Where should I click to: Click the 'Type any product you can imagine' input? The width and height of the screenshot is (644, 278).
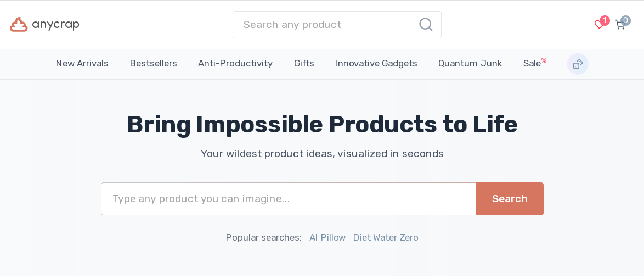(288, 199)
